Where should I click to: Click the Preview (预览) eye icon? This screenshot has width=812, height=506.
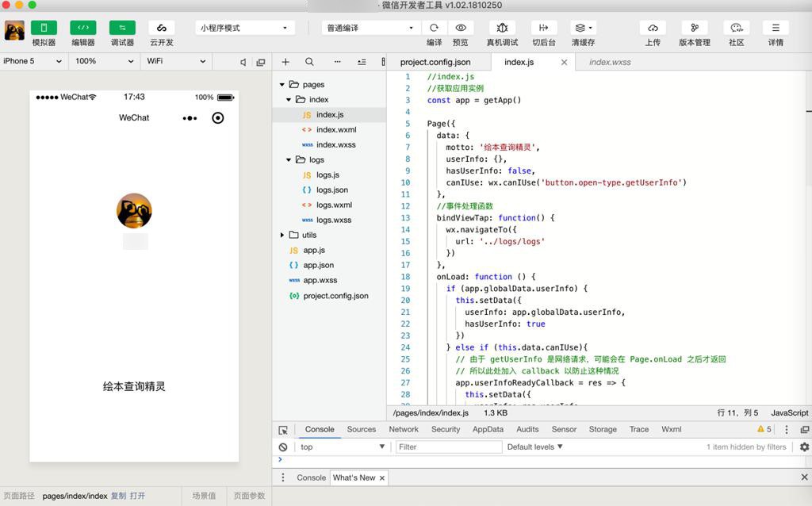coord(460,28)
